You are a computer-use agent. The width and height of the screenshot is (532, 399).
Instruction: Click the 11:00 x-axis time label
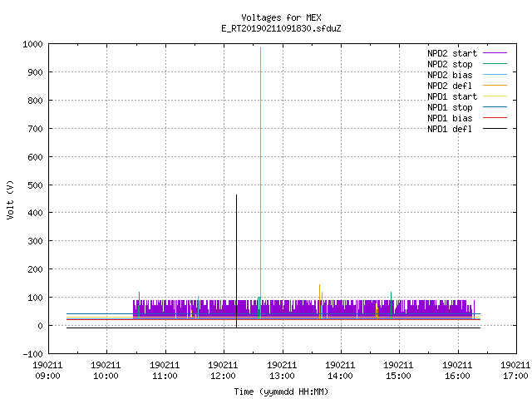point(165,376)
